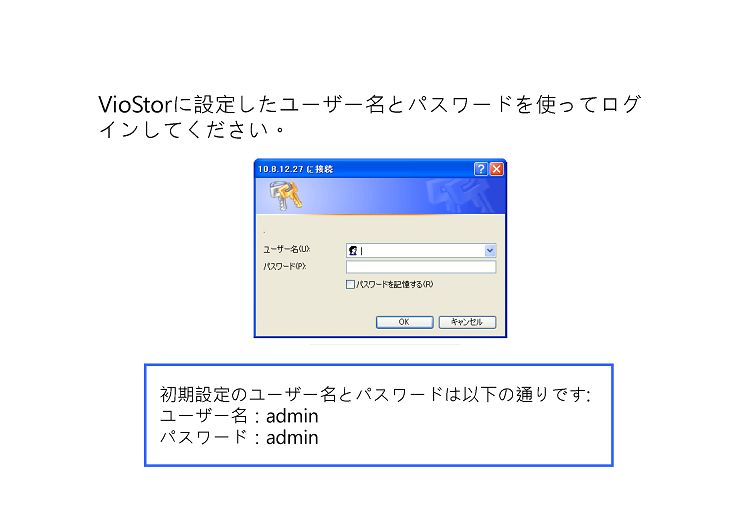Click the 初期設定 default credentials info line

pos(375,395)
